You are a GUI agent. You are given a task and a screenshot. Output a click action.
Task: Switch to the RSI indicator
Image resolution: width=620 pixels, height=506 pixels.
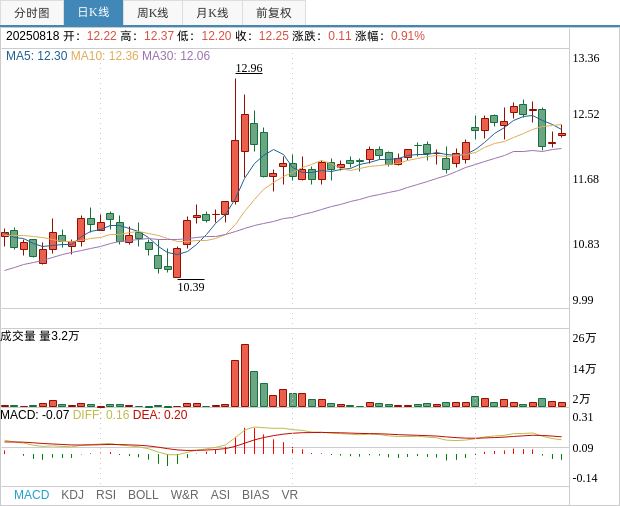coord(106,495)
